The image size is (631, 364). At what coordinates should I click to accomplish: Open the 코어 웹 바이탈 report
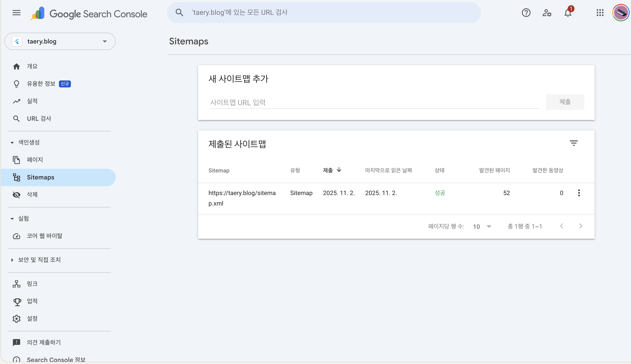[45, 236]
